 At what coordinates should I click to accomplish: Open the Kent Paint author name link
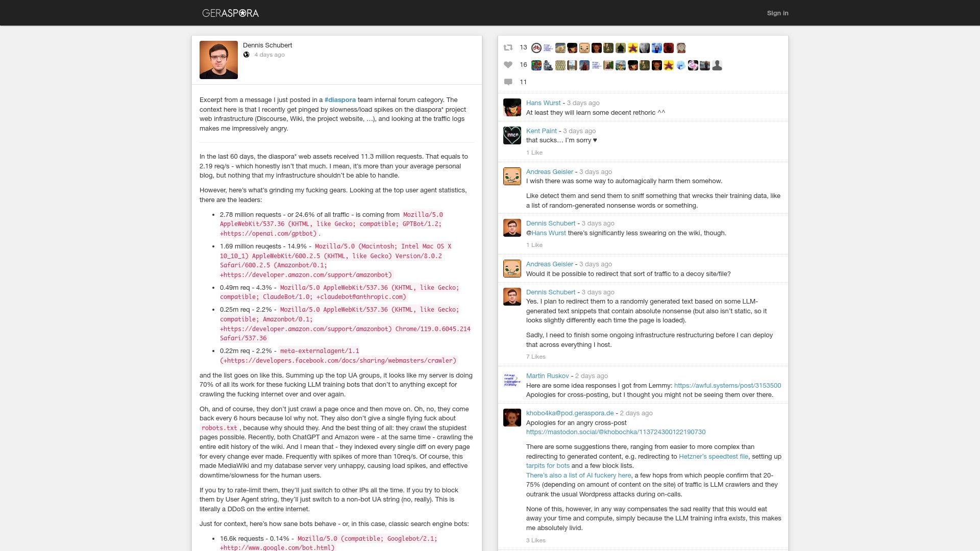tap(541, 131)
